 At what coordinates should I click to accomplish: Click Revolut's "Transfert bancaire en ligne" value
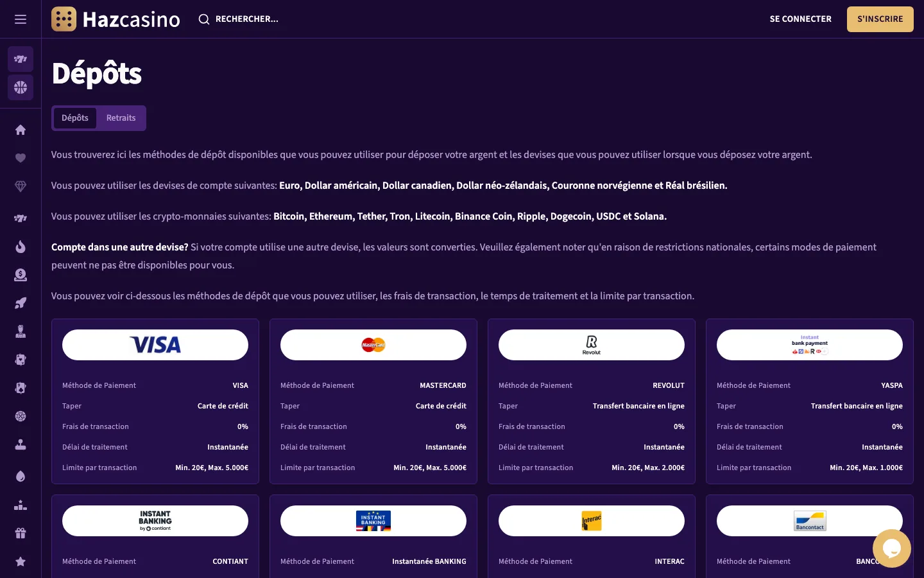coord(638,406)
